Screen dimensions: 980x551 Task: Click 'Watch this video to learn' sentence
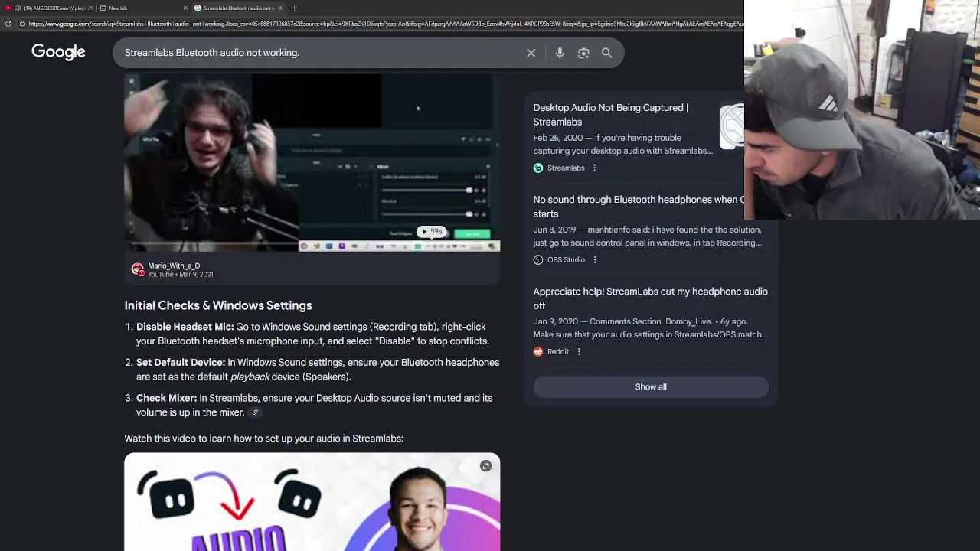[263, 439]
